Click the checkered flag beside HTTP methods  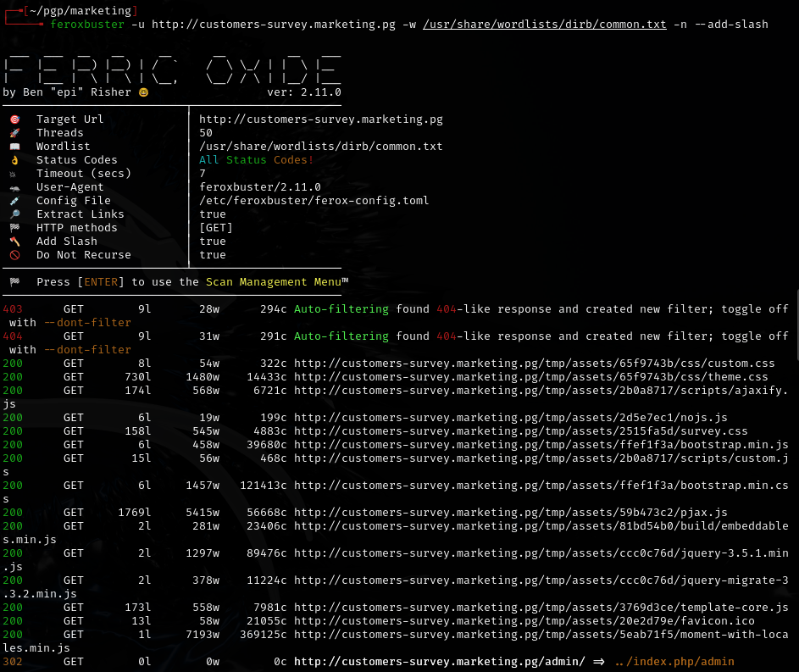pyautogui.click(x=14, y=228)
